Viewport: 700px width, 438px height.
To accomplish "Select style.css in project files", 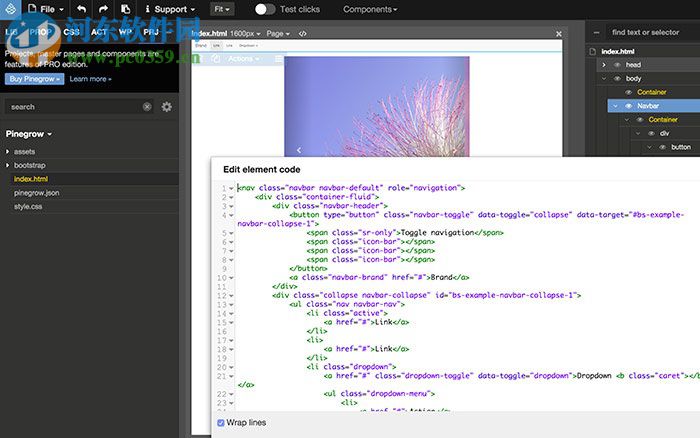I will tap(28, 207).
